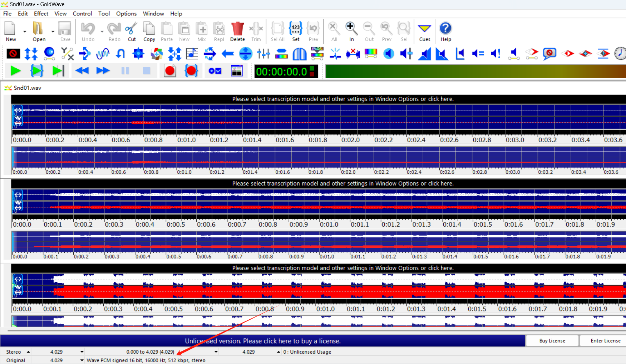Open the Mechanize gear effect icon
The image size is (626, 364).
click(138, 54)
